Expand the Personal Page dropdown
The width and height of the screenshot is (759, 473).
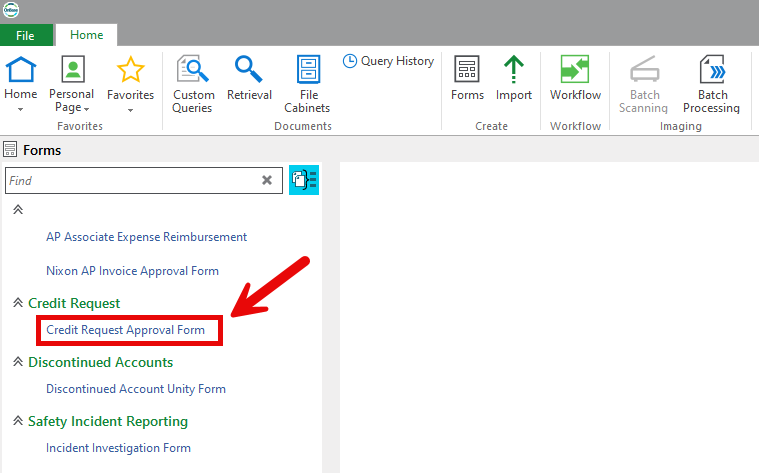(86, 109)
